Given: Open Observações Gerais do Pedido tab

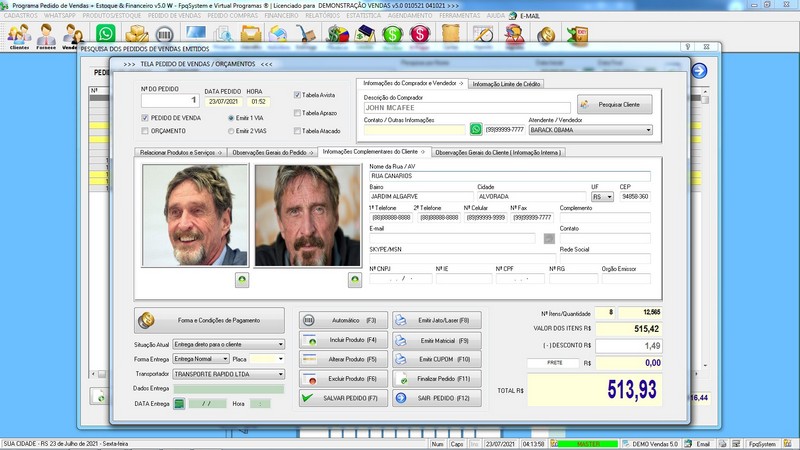Looking at the screenshot, I should (272, 153).
